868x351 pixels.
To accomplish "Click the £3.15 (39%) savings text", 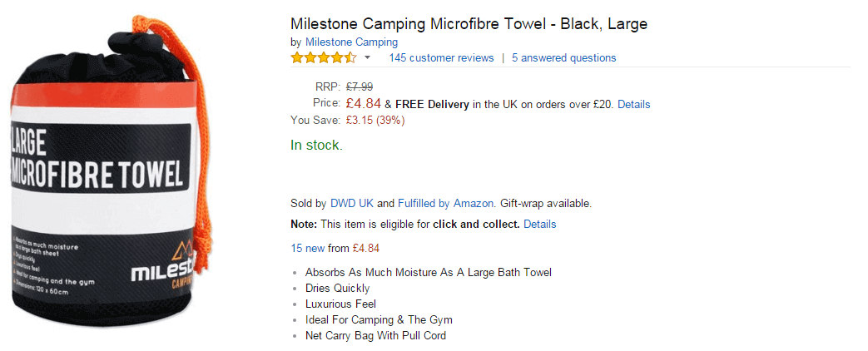I will [375, 120].
